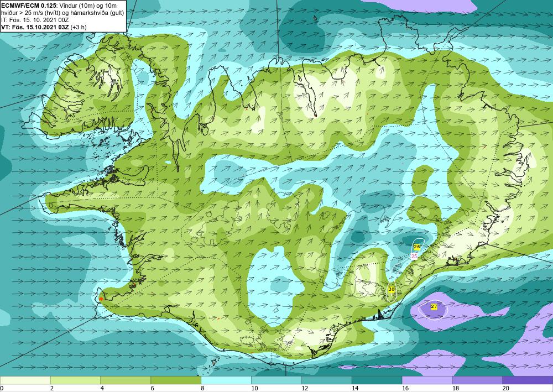
Task: Click the legend scale value '6'
Action: pyautogui.click(x=153, y=388)
